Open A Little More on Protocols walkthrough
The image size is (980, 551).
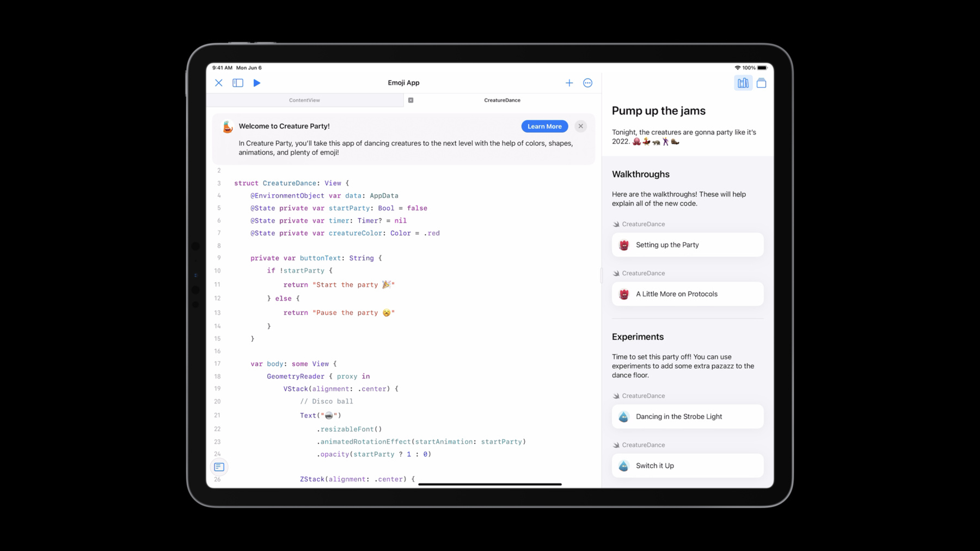[688, 294]
